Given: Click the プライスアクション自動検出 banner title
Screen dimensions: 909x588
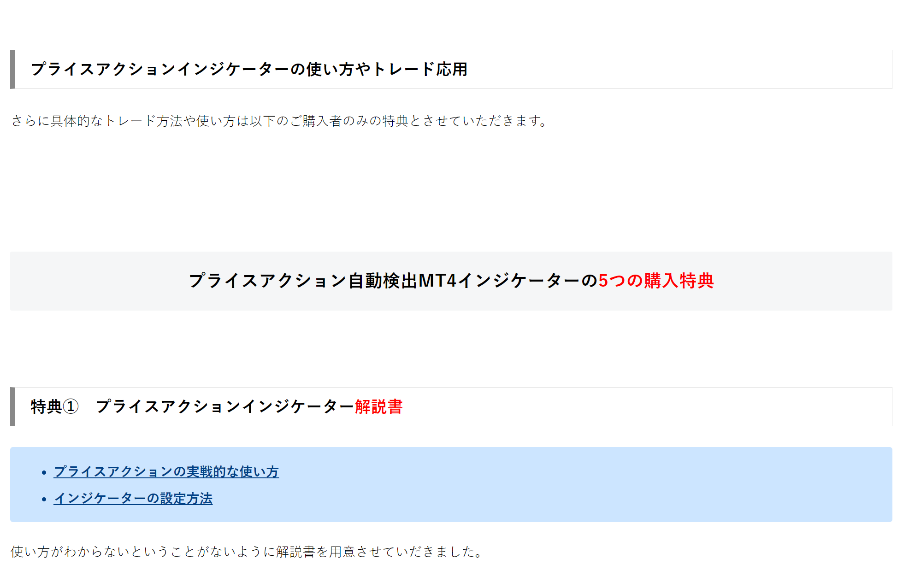Looking at the screenshot, I should point(392,281).
